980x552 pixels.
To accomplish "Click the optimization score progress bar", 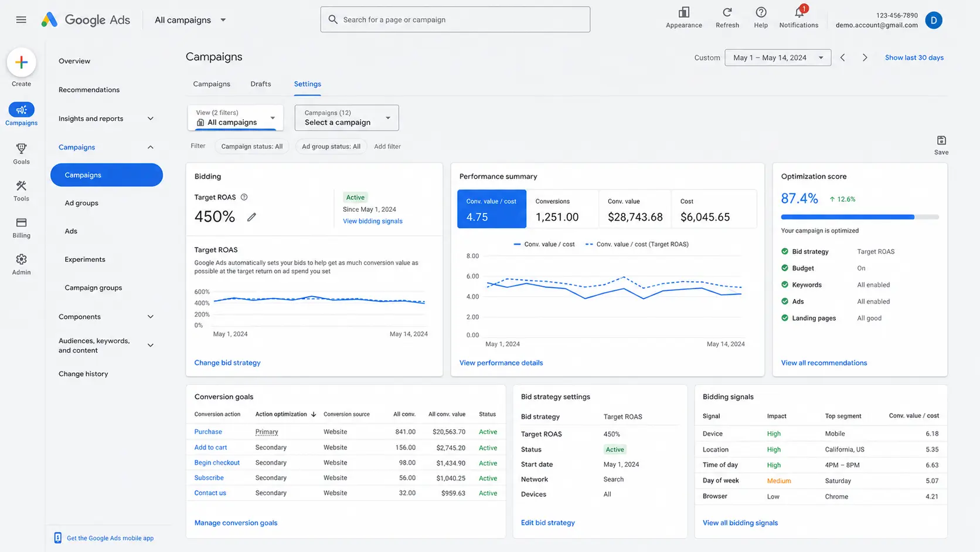I will point(860,217).
